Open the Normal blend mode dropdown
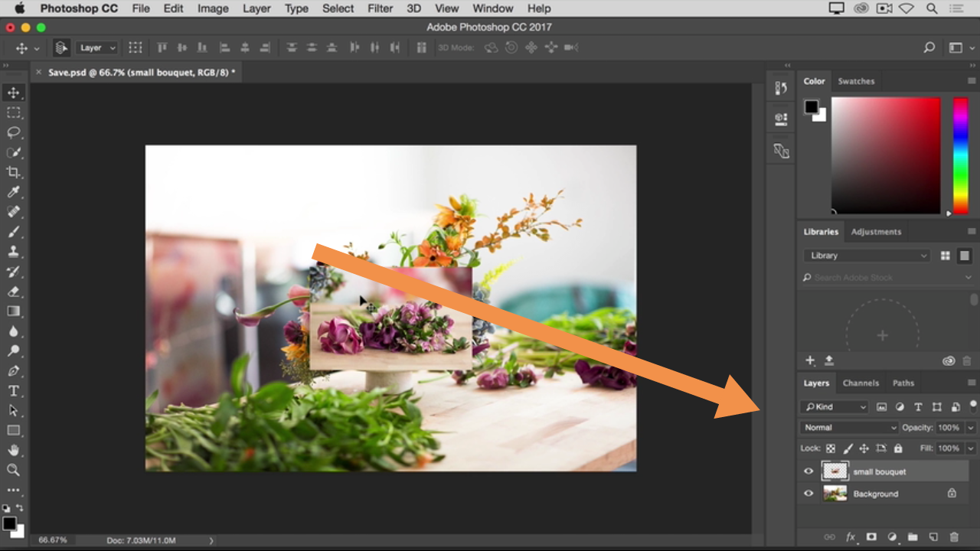The width and height of the screenshot is (980, 551). [x=849, y=428]
